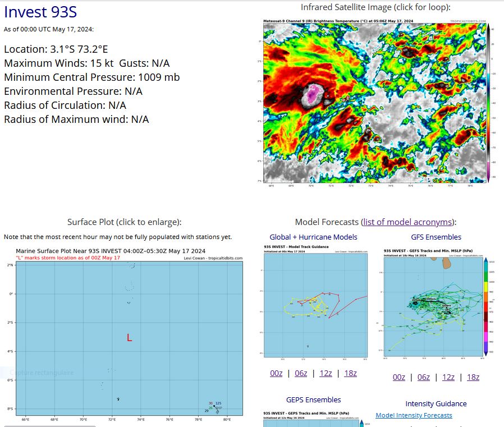This screenshot has height=427, width=504.
Task: Open the 06z GFS Ensembles tracks
Action: (423, 377)
